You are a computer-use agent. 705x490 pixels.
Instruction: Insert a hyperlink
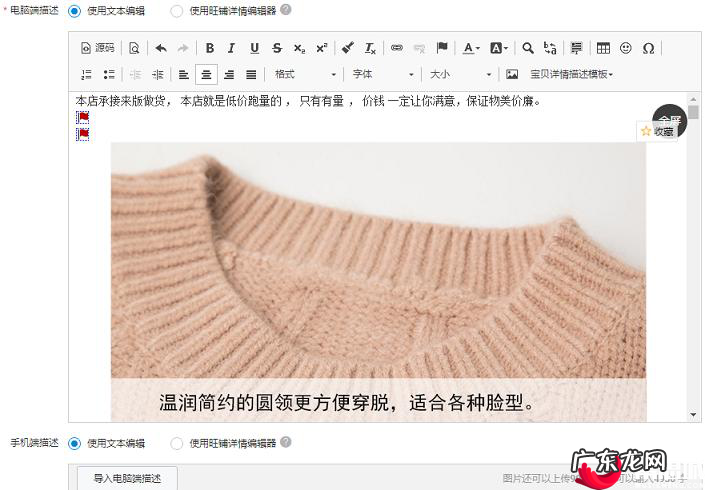(x=397, y=48)
